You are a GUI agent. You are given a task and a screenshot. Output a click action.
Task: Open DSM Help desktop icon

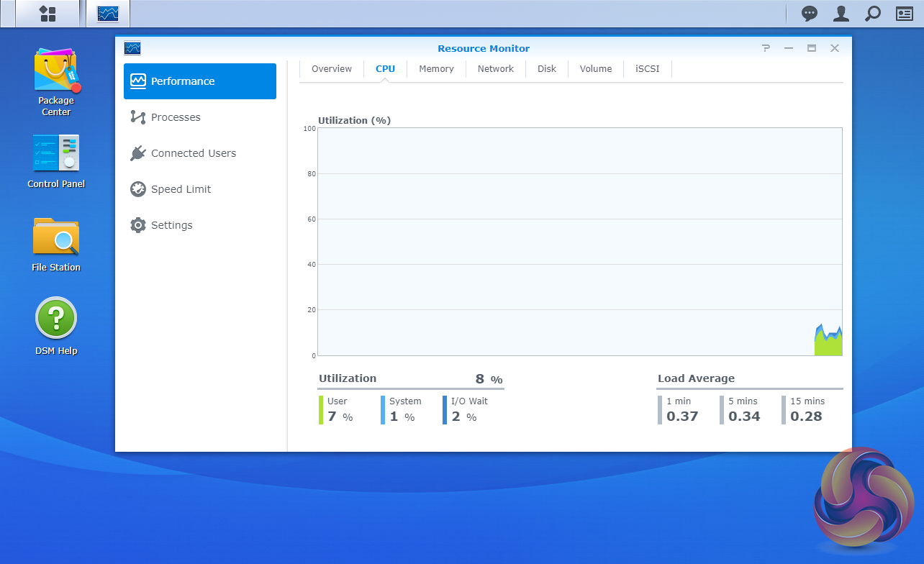tap(56, 327)
